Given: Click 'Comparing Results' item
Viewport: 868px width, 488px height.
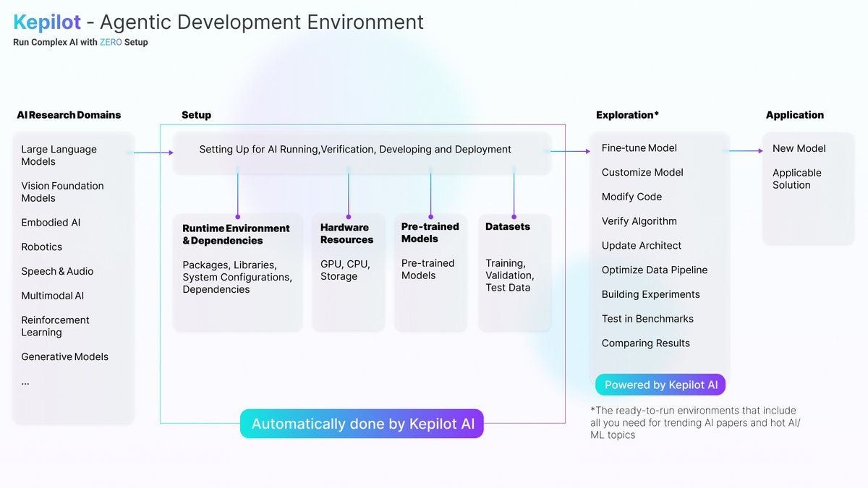Looking at the screenshot, I should point(646,343).
